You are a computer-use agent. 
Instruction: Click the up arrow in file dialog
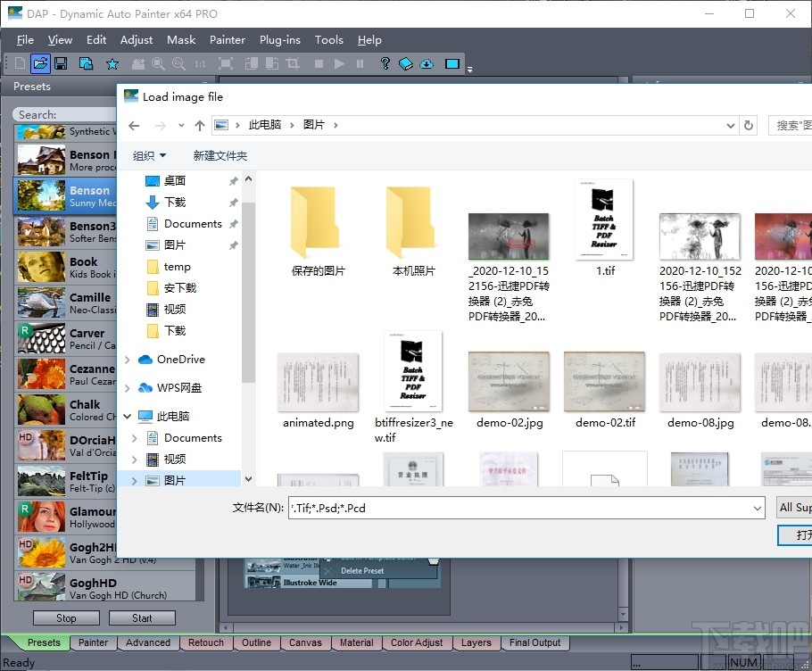tap(200, 126)
